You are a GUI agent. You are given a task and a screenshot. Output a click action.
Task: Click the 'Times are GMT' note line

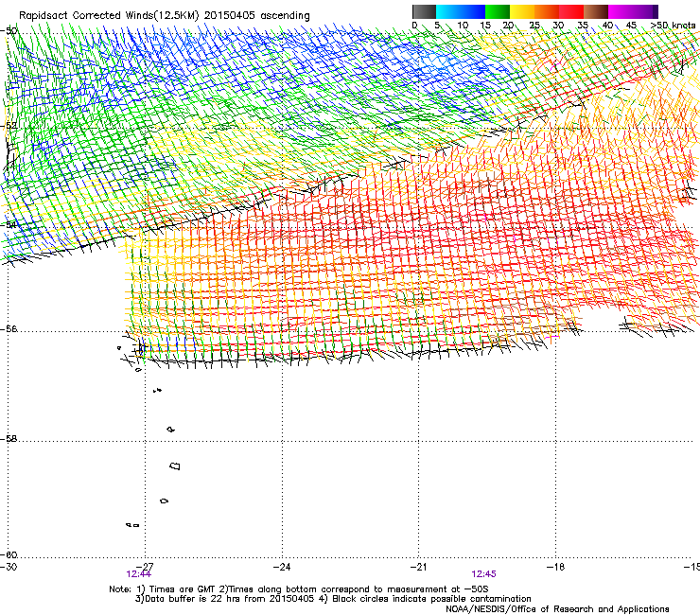[x=299, y=589]
